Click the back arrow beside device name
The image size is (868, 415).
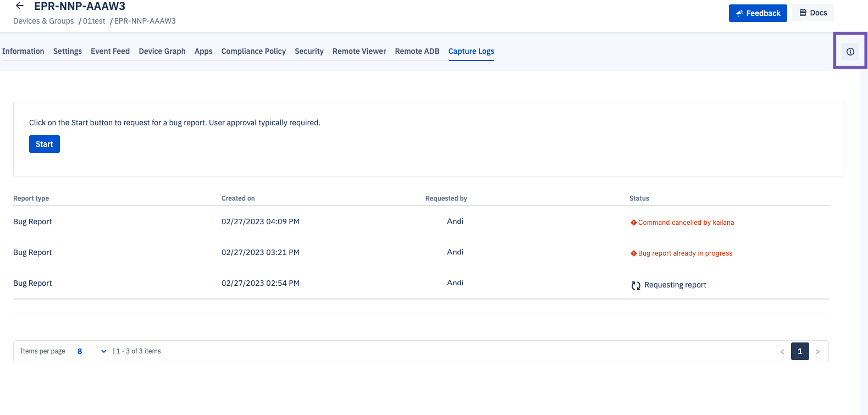tap(20, 6)
